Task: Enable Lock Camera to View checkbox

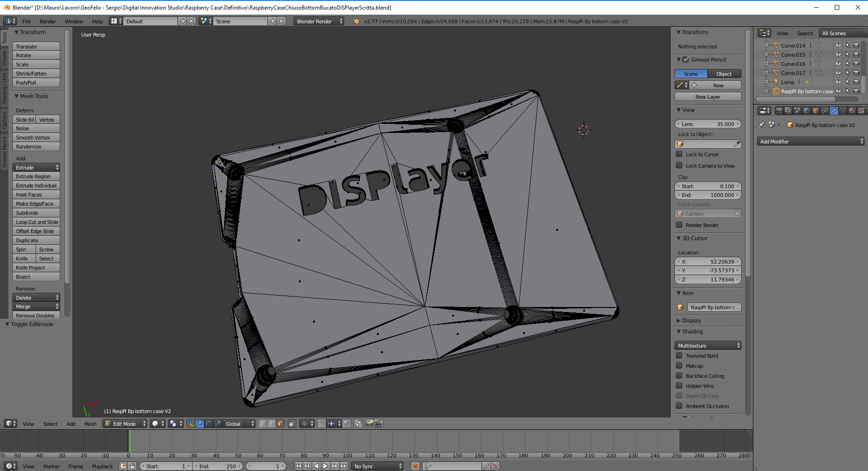Action: 679,165
